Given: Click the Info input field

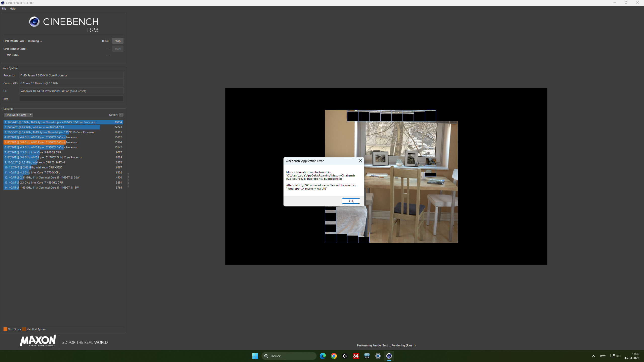Looking at the screenshot, I should (x=71, y=99).
